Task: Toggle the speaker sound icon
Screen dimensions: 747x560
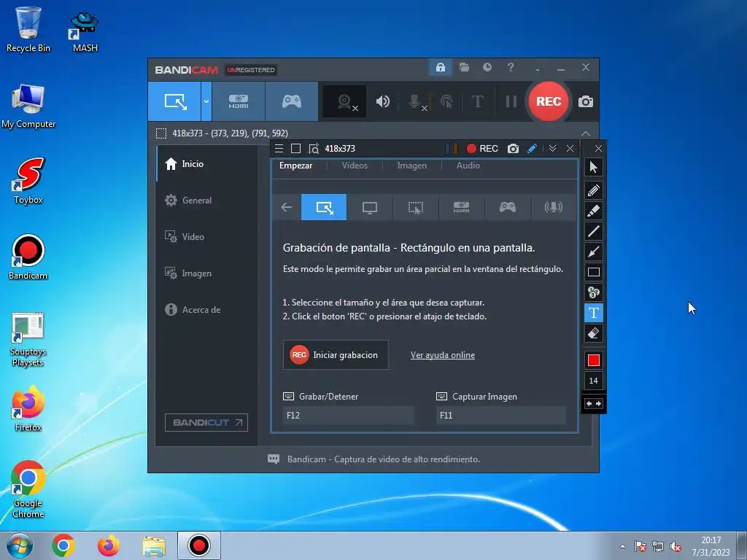Action: coord(382,101)
